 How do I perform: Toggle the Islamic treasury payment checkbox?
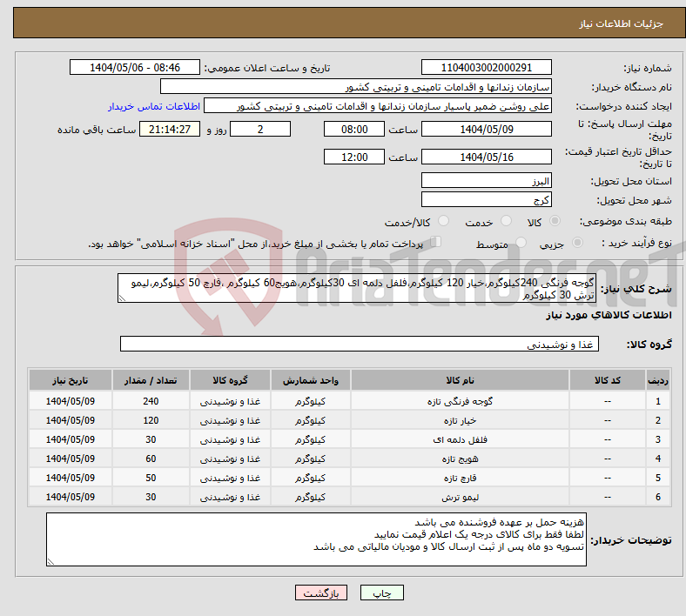(437, 243)
